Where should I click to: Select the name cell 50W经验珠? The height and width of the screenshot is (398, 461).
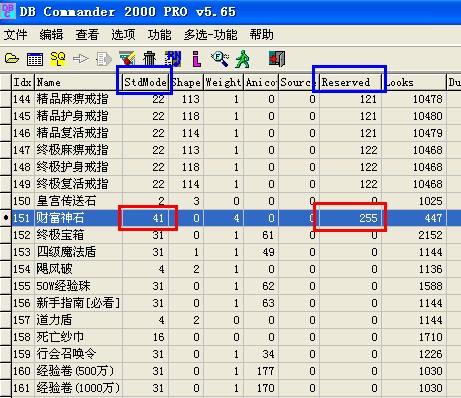click(x=78, y=286)
